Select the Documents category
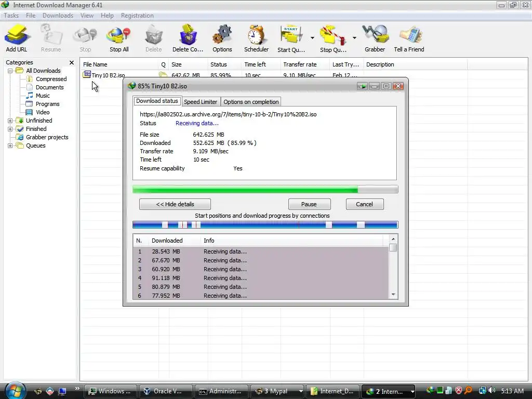532x399 pixels. point(49,87)
